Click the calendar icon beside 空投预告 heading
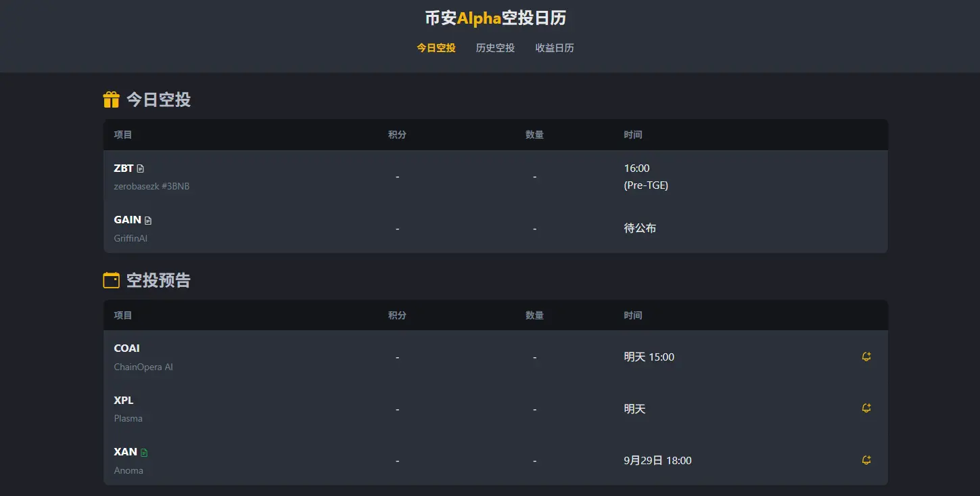 pos(111,280)
